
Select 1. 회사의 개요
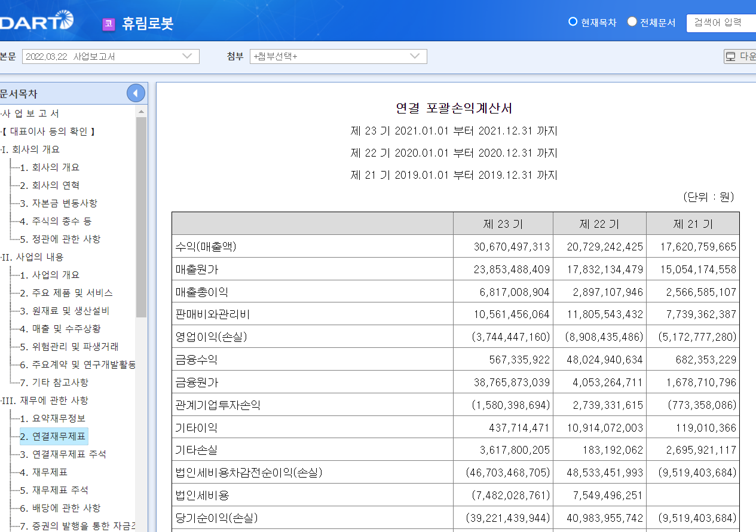48,167
